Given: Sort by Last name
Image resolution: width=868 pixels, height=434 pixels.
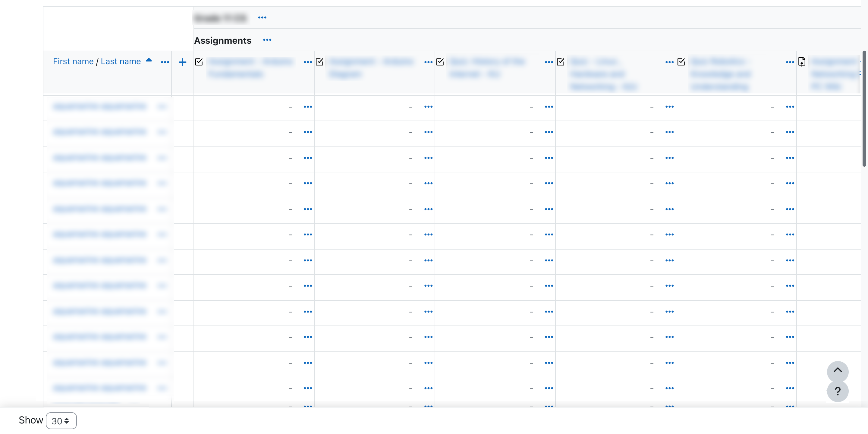Looking at the screenshot, I should (120, 61).
